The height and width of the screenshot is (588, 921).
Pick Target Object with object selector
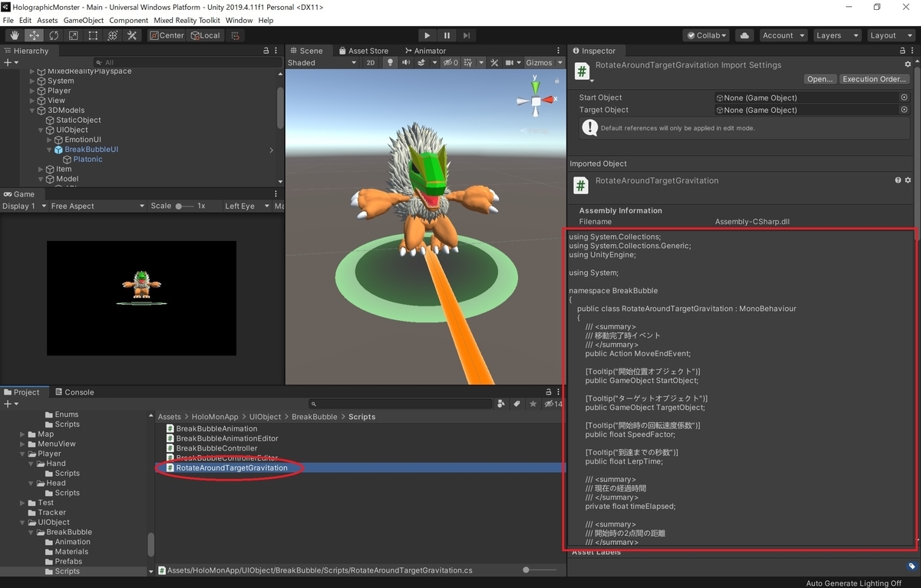tap(904, 110)
